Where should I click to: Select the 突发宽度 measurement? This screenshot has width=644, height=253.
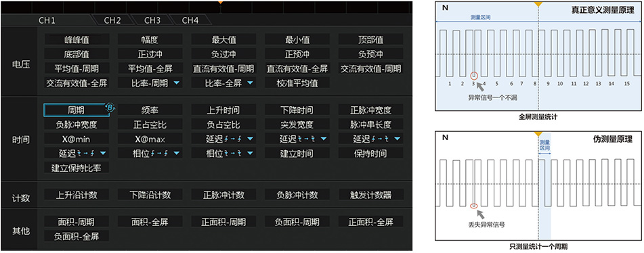(x=297, y=124)
